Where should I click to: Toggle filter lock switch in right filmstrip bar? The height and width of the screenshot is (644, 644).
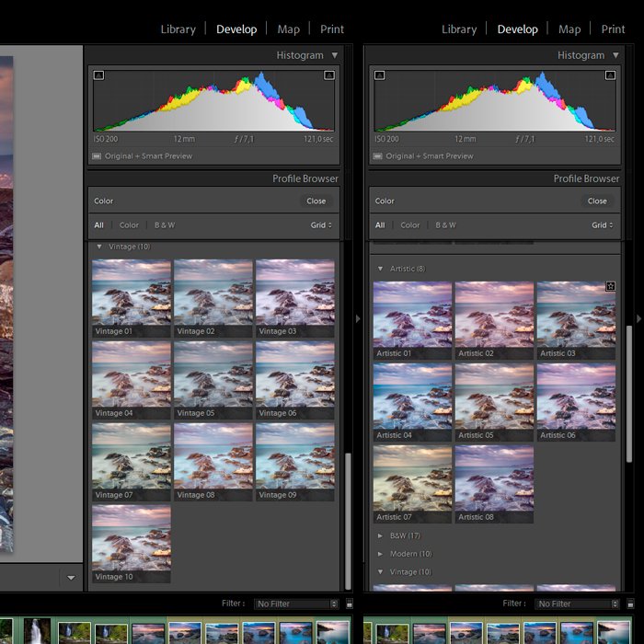(x=630, y=604)
